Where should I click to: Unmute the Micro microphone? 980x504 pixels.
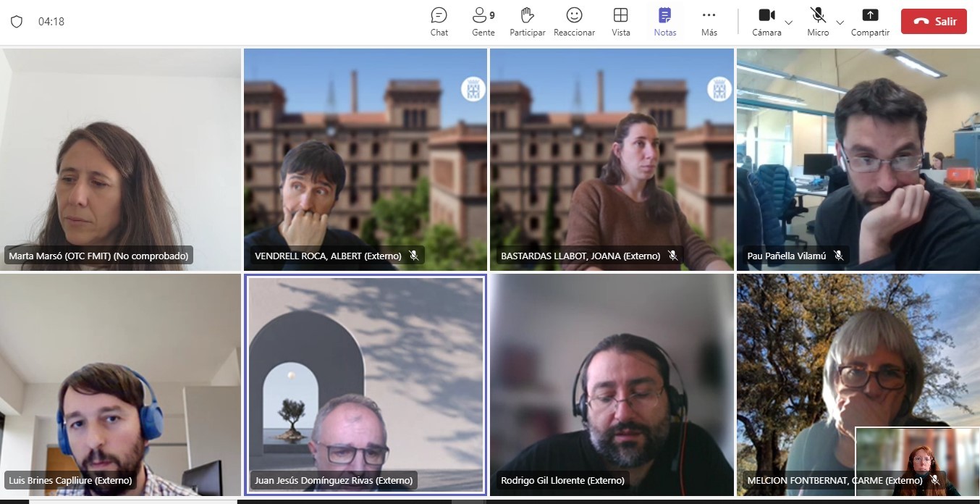click(x=818, y=21)
